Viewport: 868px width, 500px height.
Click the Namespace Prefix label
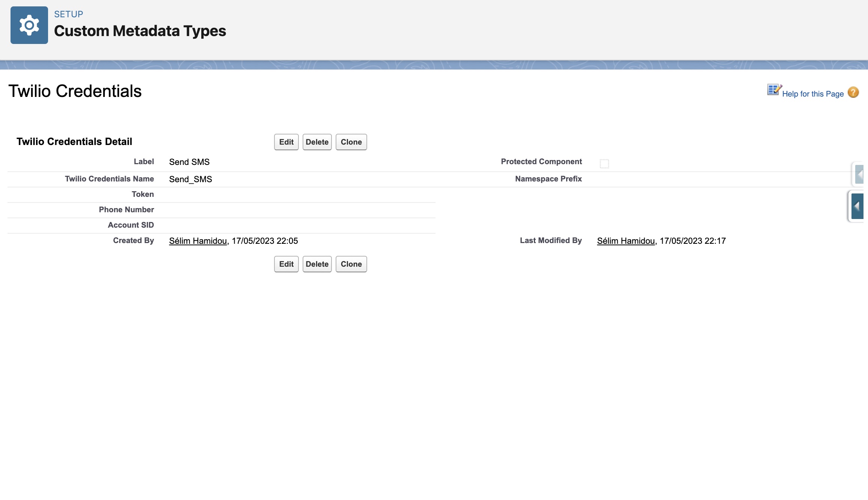coord(549,179)
